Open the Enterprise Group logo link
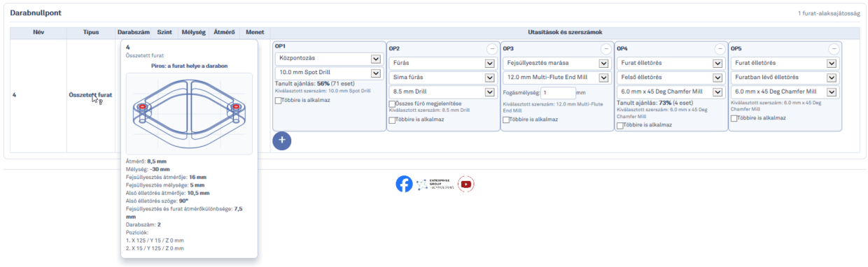Screen dimensions: 868x267 click(435, 185)
